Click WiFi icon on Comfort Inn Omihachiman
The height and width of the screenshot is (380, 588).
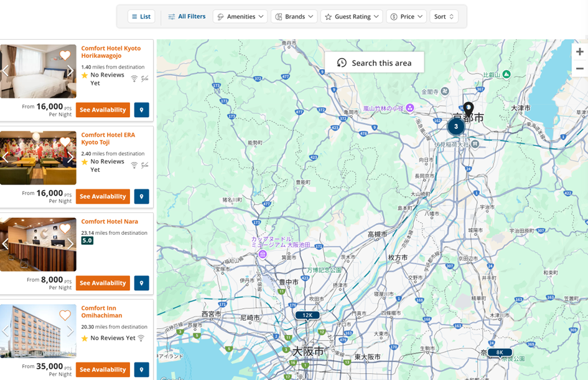coord(141,338)
